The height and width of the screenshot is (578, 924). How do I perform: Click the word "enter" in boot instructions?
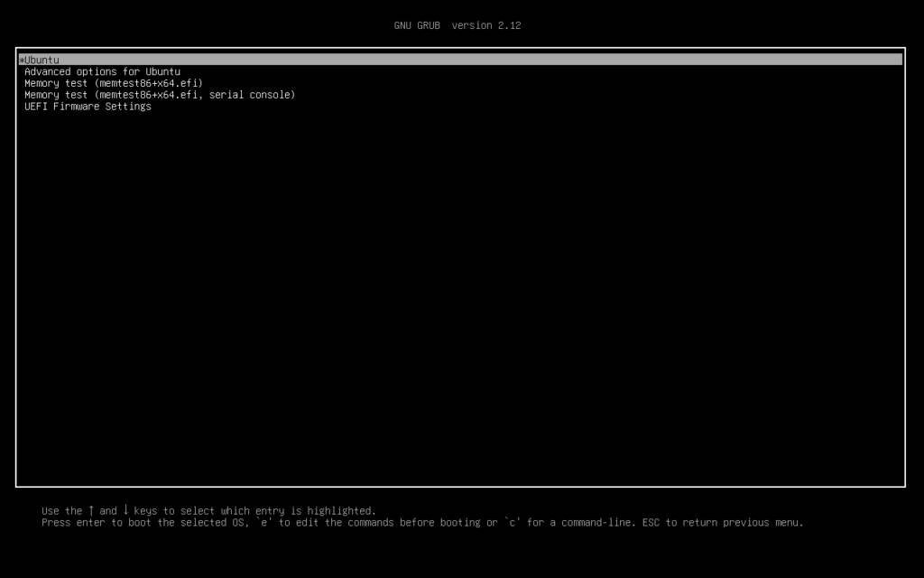[91, 522]
